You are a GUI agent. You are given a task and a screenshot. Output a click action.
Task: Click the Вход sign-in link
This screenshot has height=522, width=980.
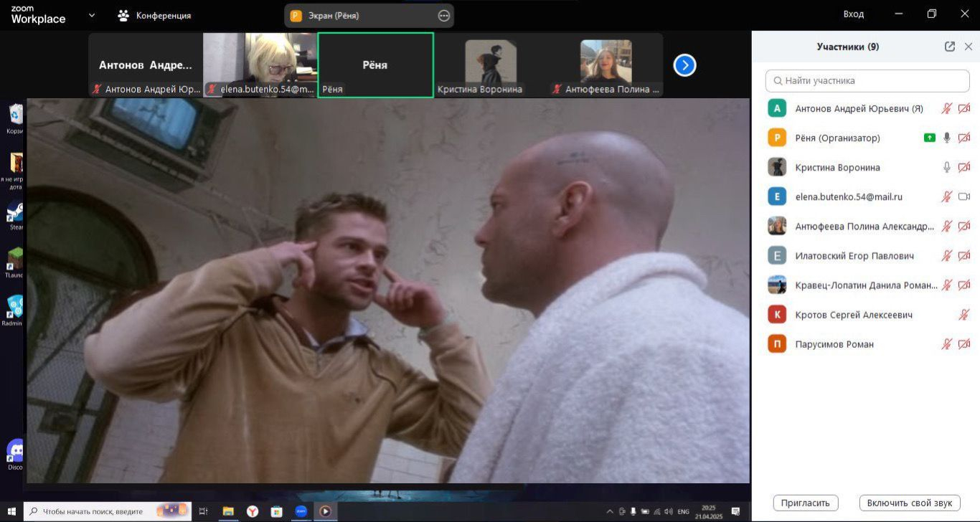coord(854,14)
